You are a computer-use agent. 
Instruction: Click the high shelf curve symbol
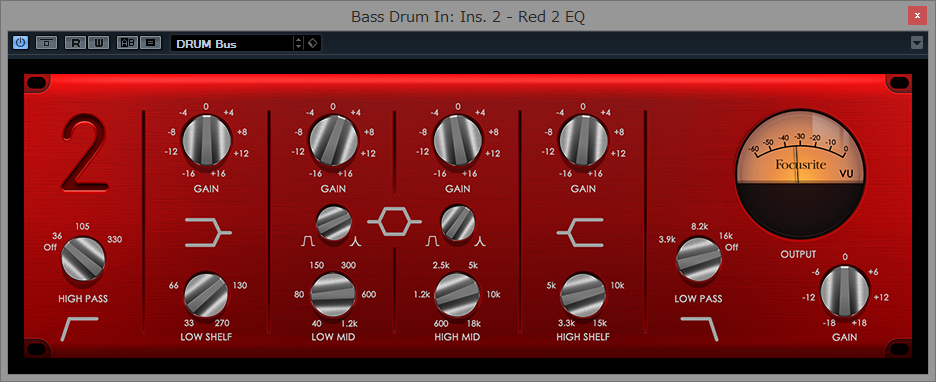pos(580,233)
